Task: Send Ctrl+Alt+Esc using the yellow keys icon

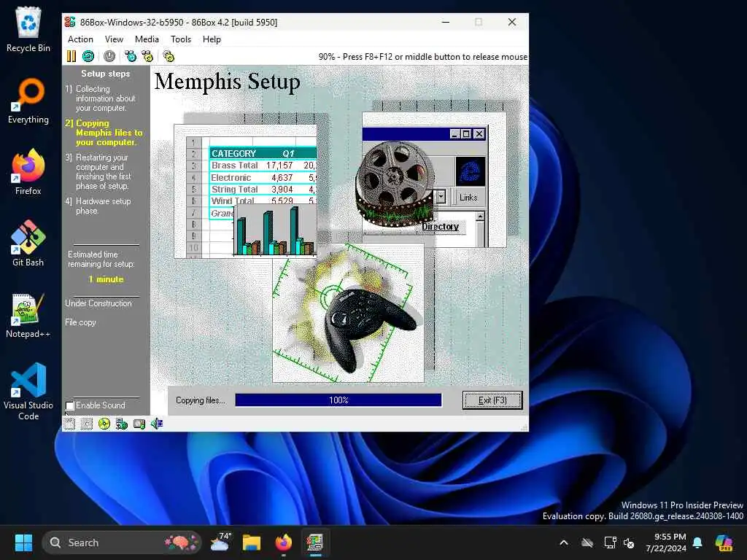Action: pyautogui.click(x=147, y=56)
